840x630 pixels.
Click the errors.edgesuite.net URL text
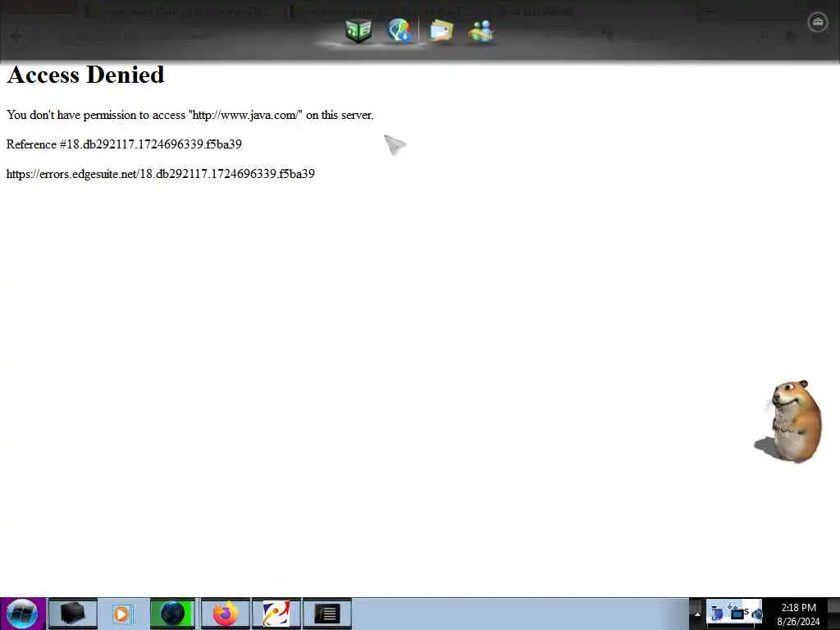161,174
